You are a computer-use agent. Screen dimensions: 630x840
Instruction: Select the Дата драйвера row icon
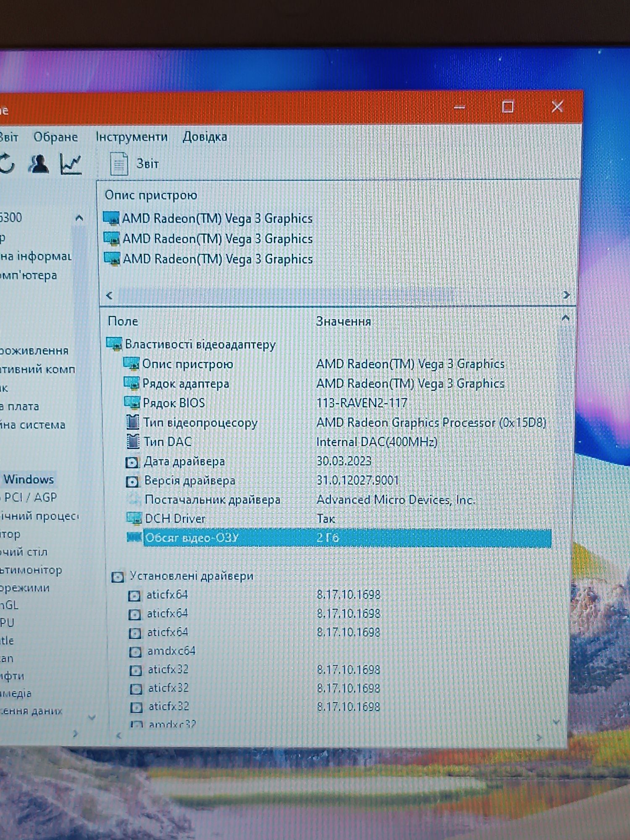tap(132, 462)
